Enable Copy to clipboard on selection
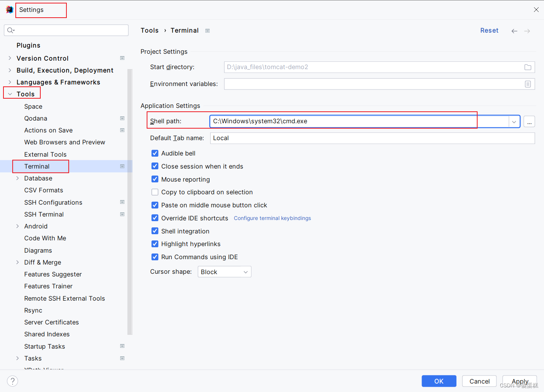The height and width of the screenshot is (392, 544). pos(155,192)
